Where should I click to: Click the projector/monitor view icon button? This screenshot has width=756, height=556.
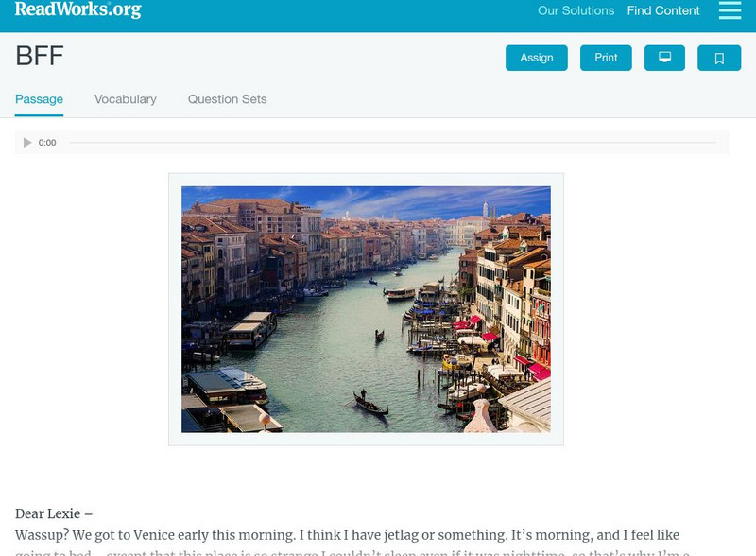click(x=664, y=58)
